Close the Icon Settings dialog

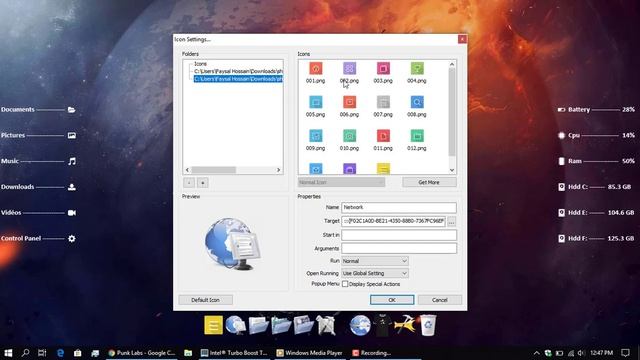point(462,39)
